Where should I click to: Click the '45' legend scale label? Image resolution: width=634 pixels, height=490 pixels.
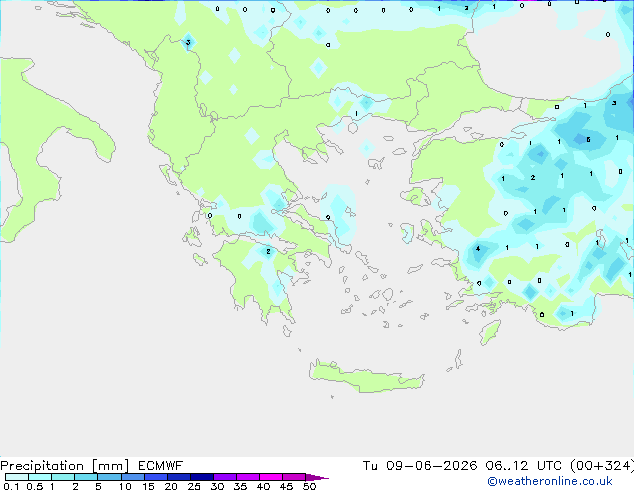pos(286,486)
